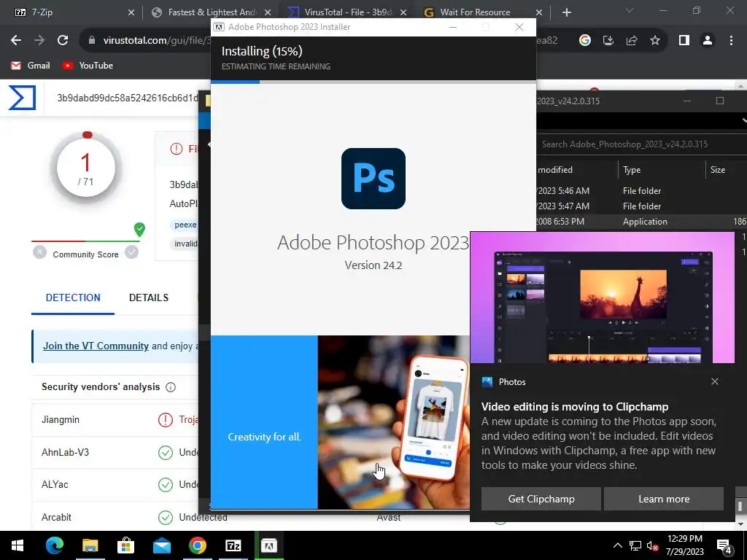Open Chrome profile icon
747x560 pixels.
point(708,41)
